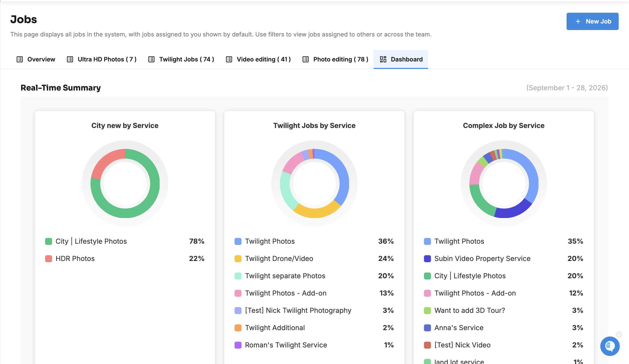
Task: Open the Ultra HD Photos tab
Action: [x=102, y=59]
